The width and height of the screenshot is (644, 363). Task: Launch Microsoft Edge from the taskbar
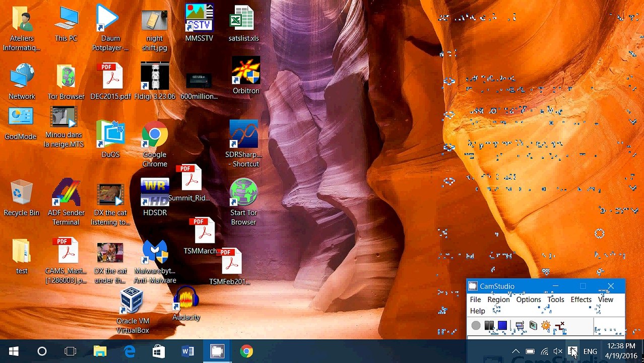[130, 351]
